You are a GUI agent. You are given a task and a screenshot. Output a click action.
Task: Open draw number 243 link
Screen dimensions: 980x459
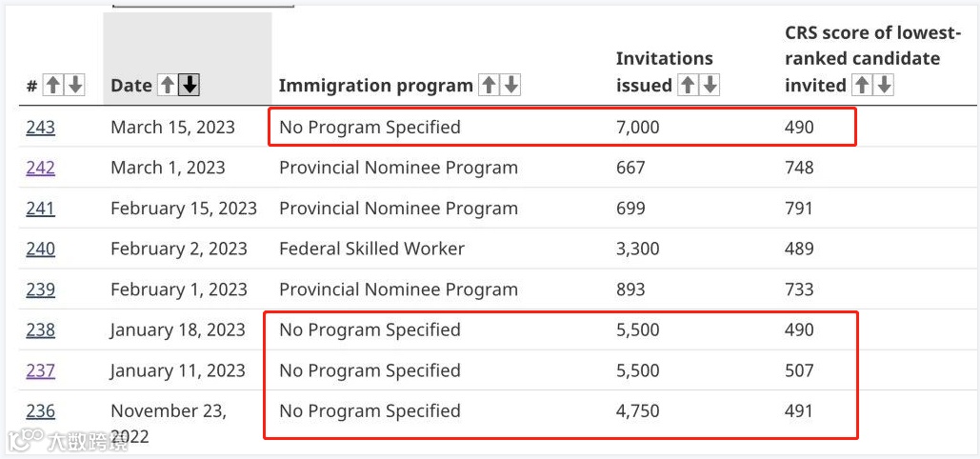pyautogui.click(x=40, y=128)
